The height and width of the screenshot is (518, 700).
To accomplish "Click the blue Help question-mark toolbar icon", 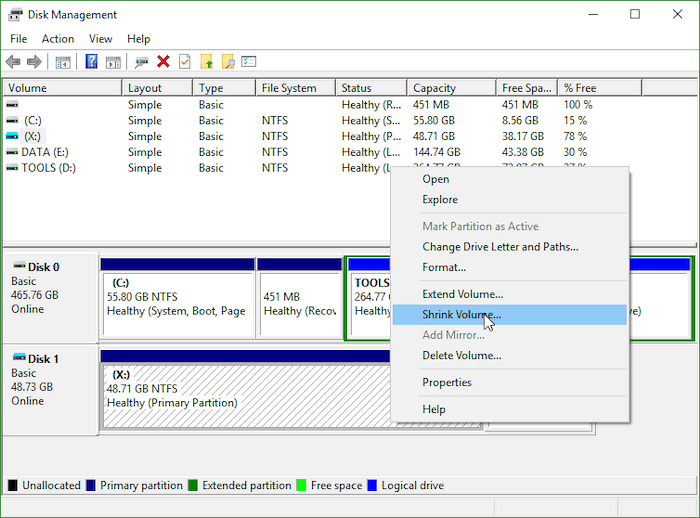I will coord(91,62).
